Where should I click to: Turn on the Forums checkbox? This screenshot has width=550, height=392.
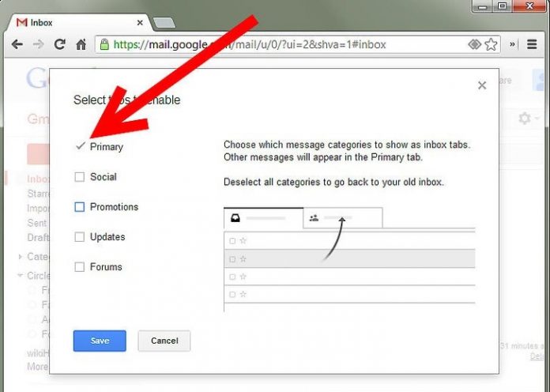pyautogui.click(x=79, y=267)
